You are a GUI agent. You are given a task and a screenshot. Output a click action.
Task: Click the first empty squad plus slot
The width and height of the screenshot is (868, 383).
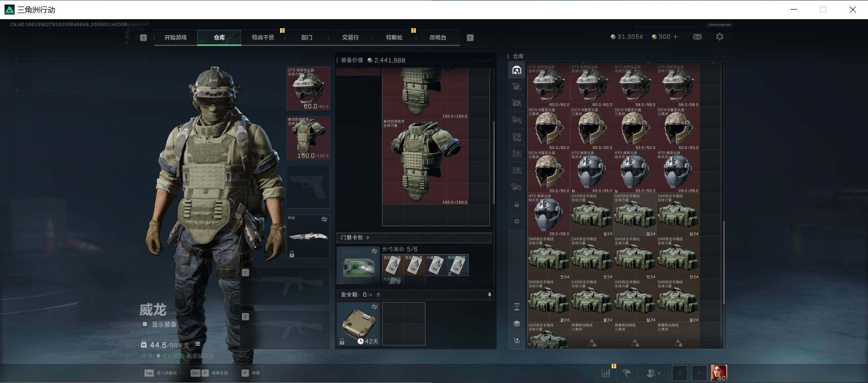tap(680, 373)
